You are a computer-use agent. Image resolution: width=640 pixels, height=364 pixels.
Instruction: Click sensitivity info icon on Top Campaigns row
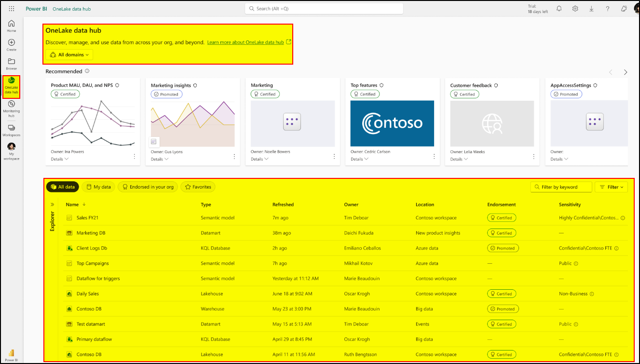point(576,263)
